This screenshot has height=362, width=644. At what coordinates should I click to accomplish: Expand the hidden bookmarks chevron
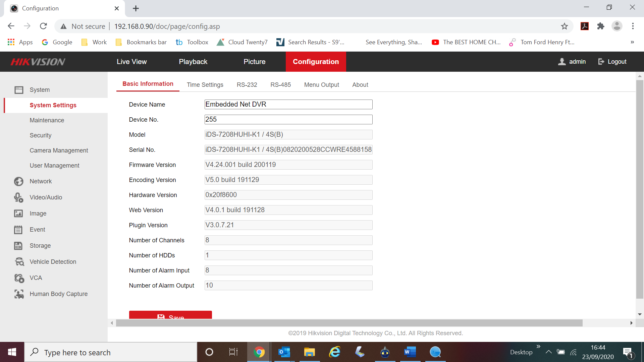click(x=632, y=42)
